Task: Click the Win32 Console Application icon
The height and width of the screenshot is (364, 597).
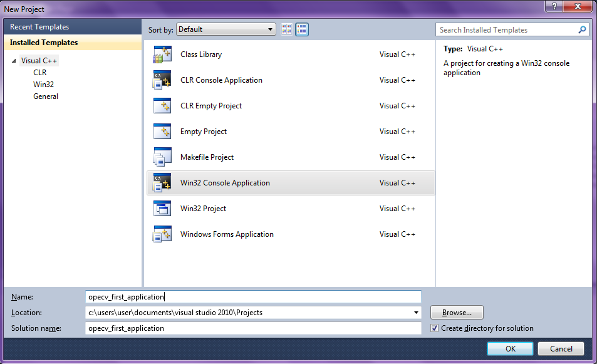Action: (162, 183)
